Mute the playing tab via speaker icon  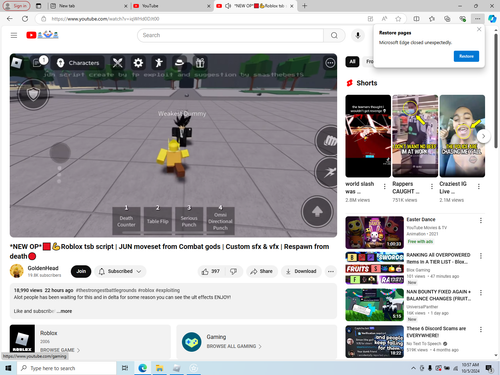click(228, 6)
